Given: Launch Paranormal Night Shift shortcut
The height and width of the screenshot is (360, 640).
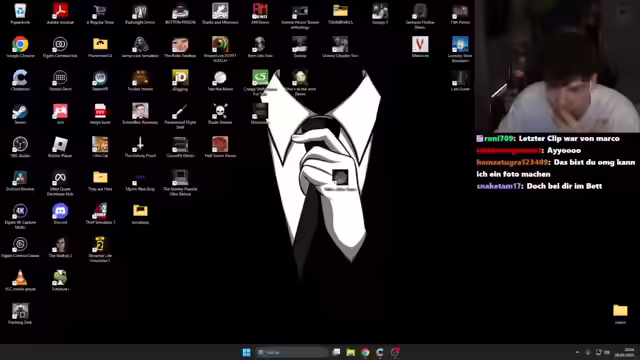Looking at the screenshot, I should 180,116.
